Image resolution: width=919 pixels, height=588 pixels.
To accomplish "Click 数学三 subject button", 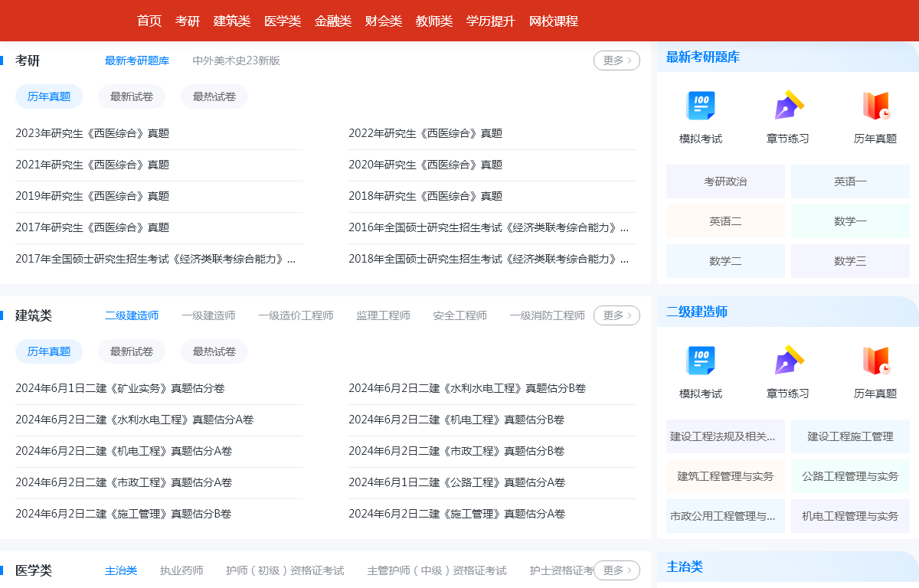I will tap(850, 261).
